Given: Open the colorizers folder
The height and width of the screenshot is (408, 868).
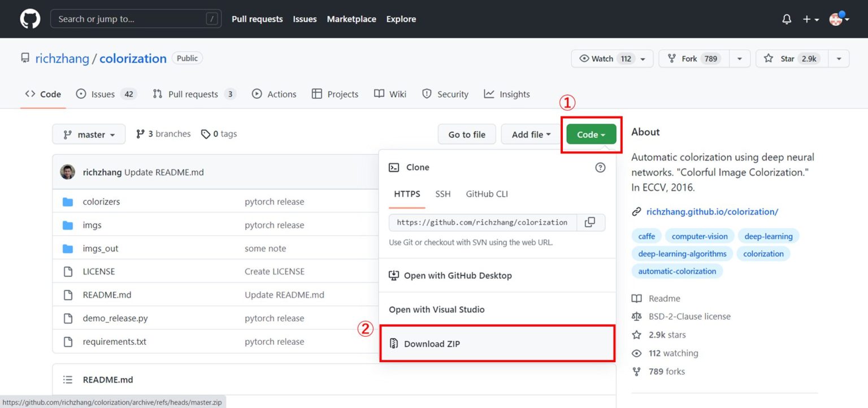Looking at the screenshot, I should tap(101, 202).
